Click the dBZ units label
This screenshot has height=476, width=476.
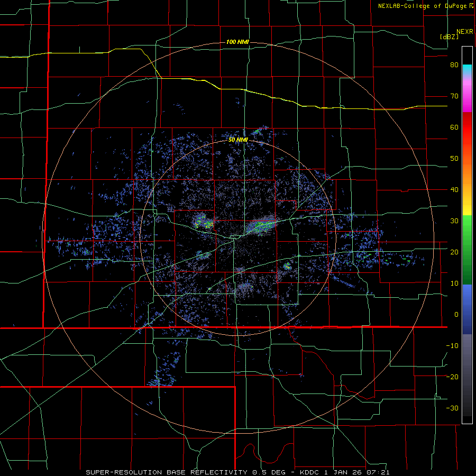point(449,36)
